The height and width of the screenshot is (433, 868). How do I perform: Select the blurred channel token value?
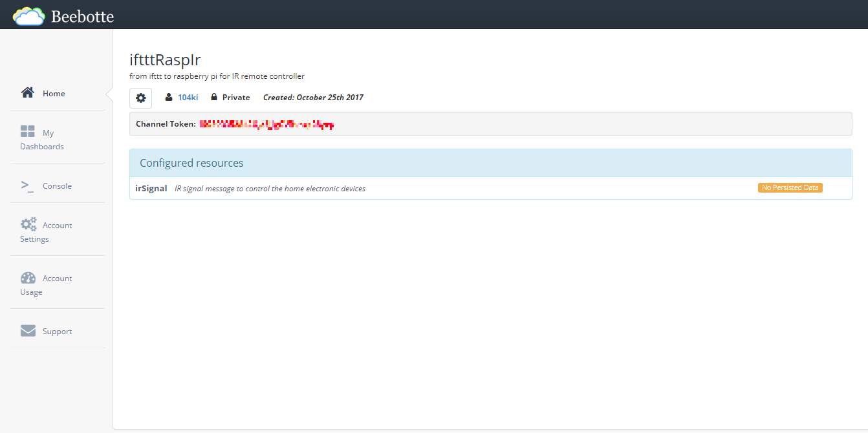pyautogui.click(x=266, y=124)
